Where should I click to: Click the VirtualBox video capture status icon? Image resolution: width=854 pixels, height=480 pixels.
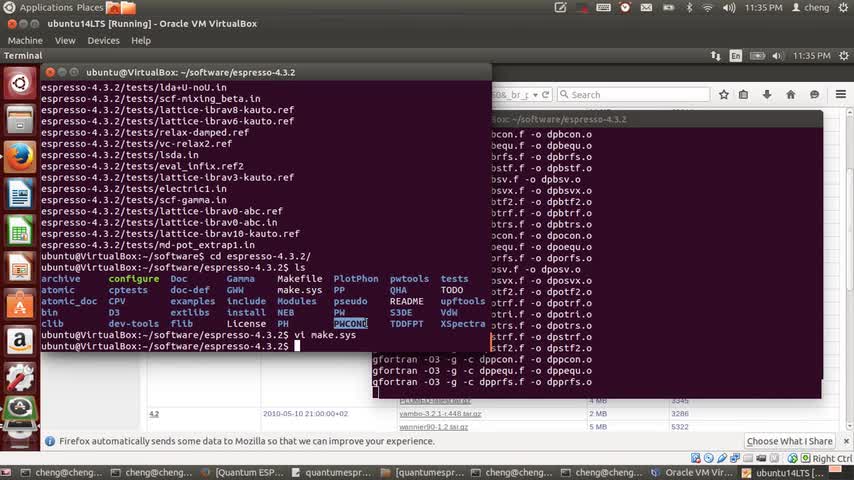(761, 458)
